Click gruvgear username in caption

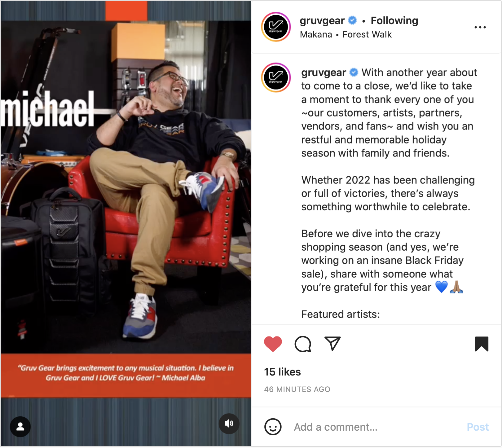[324, 72]
